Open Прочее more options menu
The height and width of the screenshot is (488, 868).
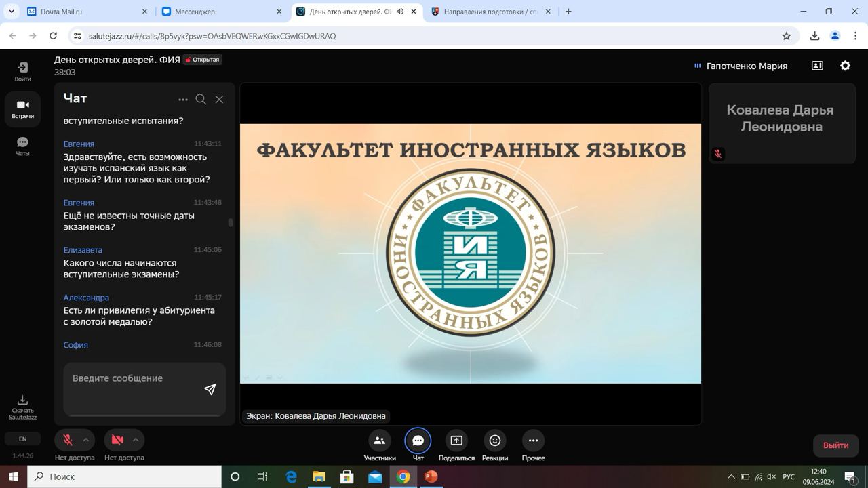(x=534, y=446)
